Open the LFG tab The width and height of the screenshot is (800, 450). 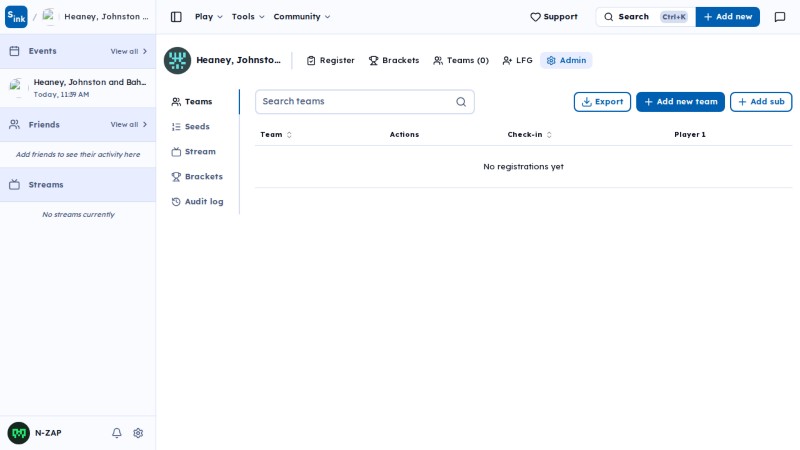(517, 60)
